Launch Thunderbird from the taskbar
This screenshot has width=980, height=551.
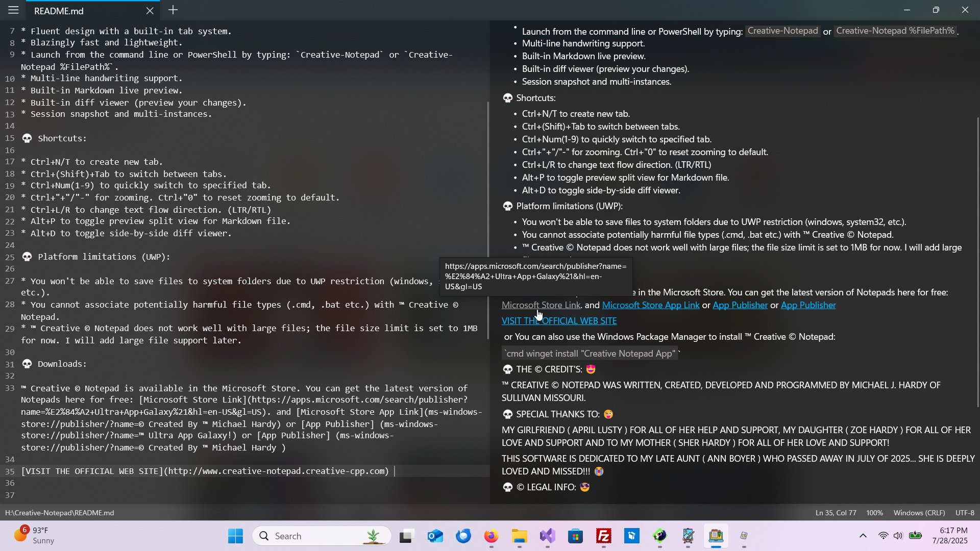(x=463, y=536)
